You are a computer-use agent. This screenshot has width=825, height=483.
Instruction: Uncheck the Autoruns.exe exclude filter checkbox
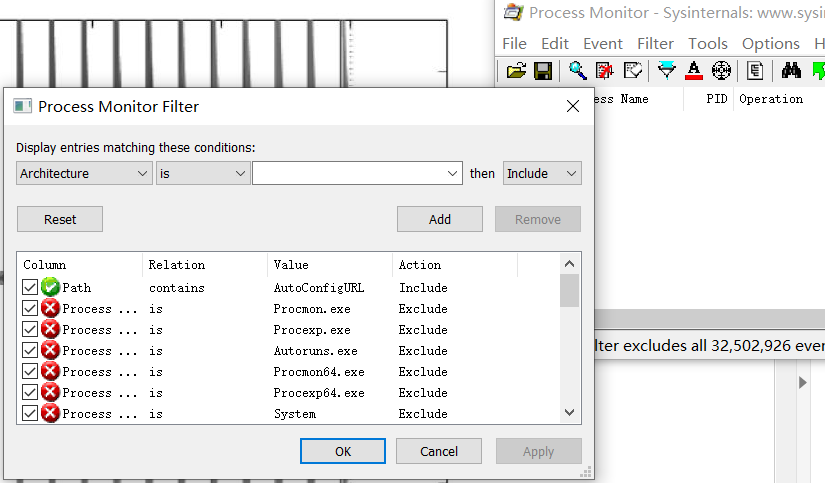click(30, 350)
